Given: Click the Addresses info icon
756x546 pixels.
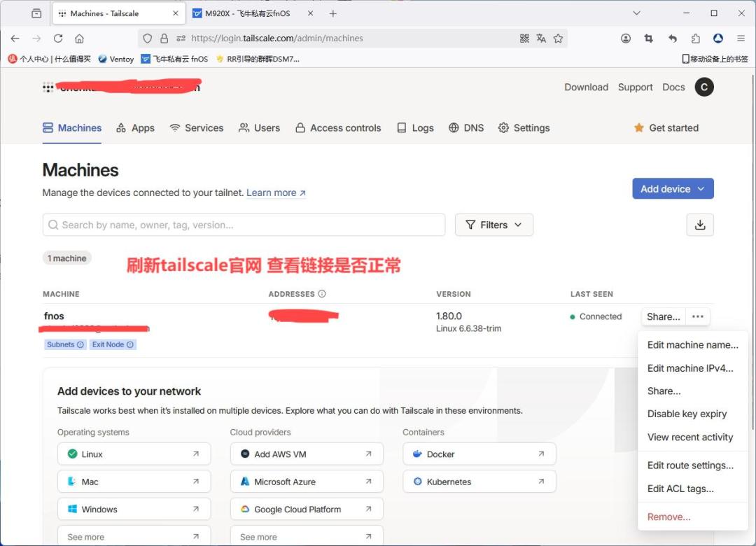Looking at the screenshot, I should coord(322,294).
